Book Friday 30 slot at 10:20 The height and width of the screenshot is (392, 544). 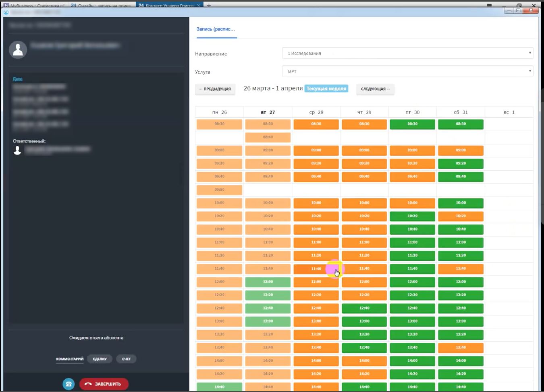[x=412, y=216]
